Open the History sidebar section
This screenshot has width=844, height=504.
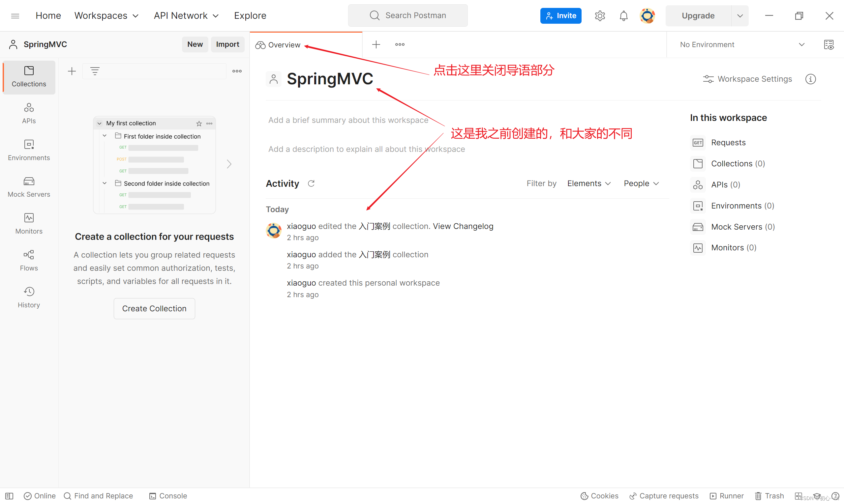click(29, 297)
